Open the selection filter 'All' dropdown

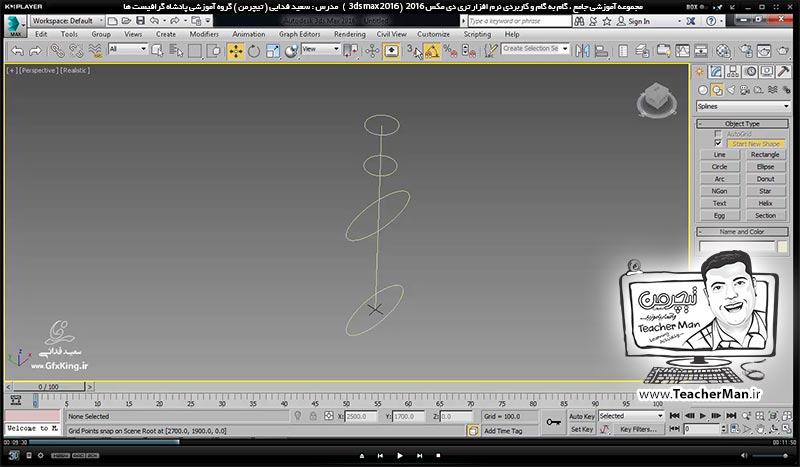point(128,49)
